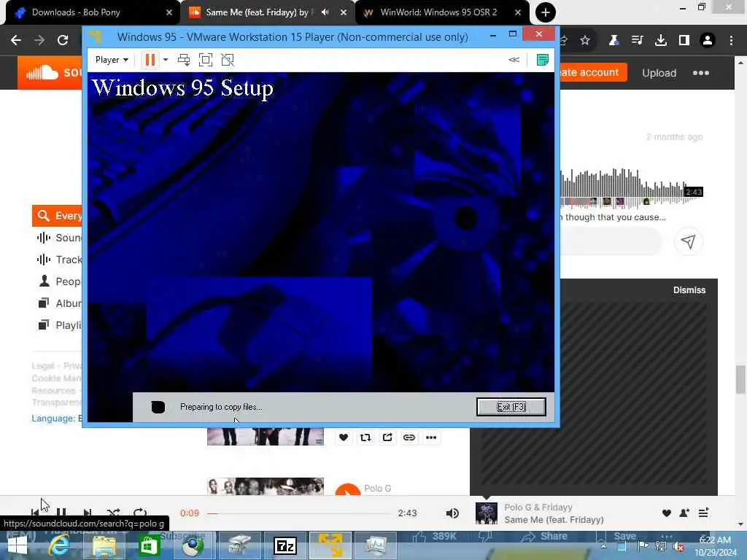Toggle browser side panel icon

point(684,41)
